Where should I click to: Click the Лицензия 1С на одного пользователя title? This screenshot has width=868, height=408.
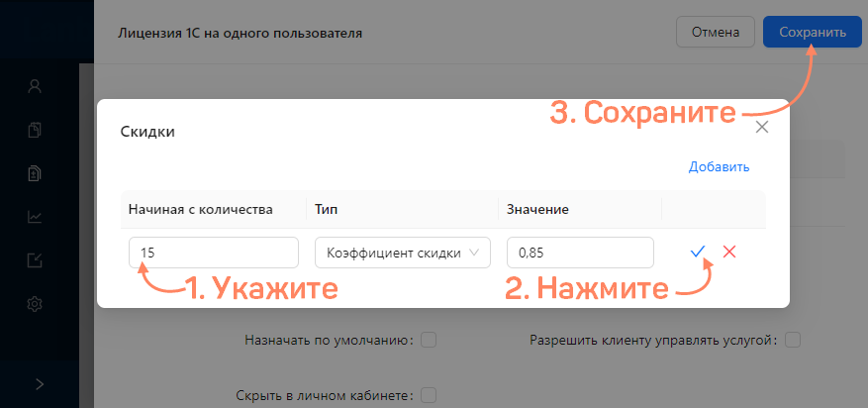click(240, 34)
